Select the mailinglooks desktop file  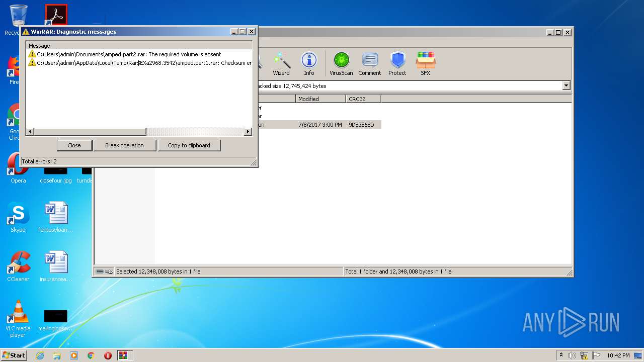click(x=56, y=320)
